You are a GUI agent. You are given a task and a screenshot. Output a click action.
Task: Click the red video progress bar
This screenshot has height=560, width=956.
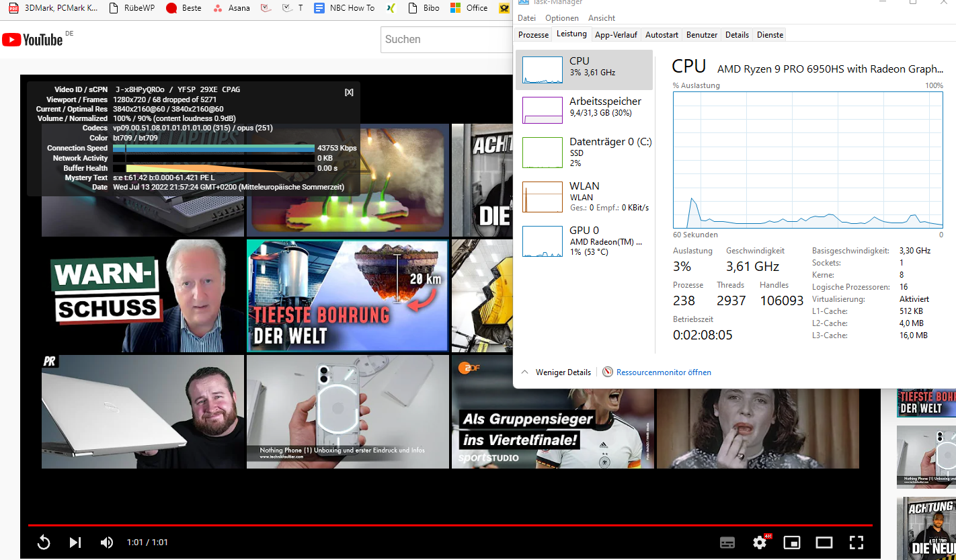450,525
